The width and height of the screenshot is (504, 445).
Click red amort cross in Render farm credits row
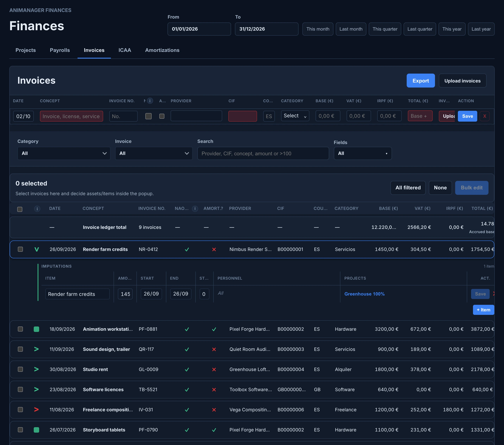tap(214, 249)
